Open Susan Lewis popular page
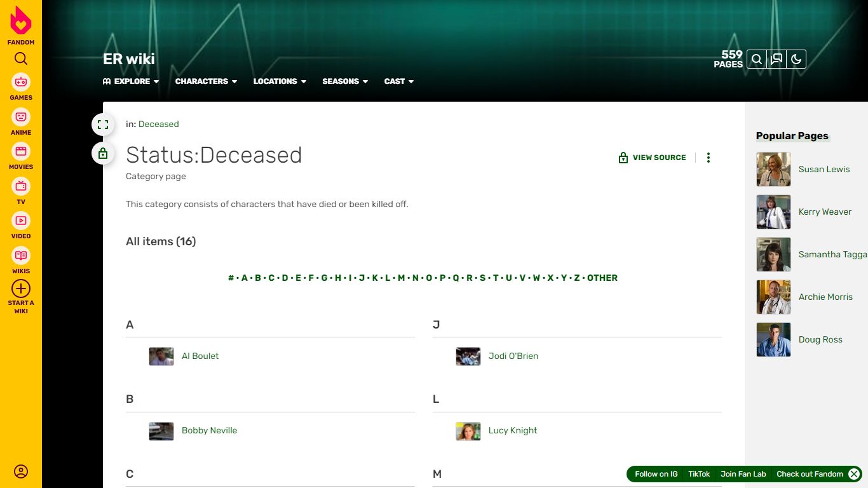Image resolution: width=868 pixels, height=488 pixels. point(824,169)
